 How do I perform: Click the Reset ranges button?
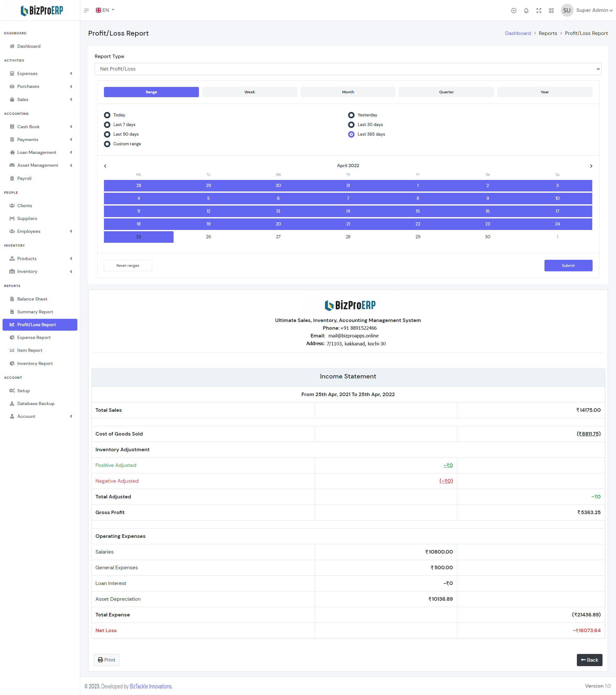[128, 266]
